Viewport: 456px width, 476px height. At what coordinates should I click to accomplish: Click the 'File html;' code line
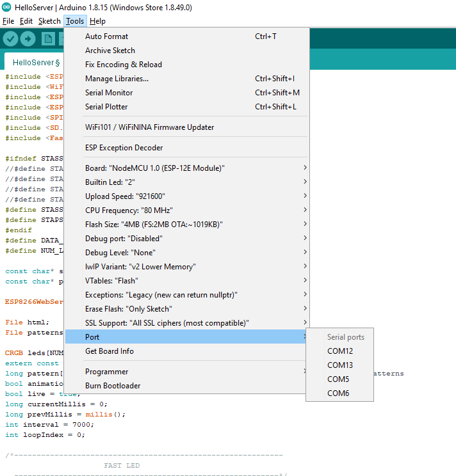tap(27, 322)
